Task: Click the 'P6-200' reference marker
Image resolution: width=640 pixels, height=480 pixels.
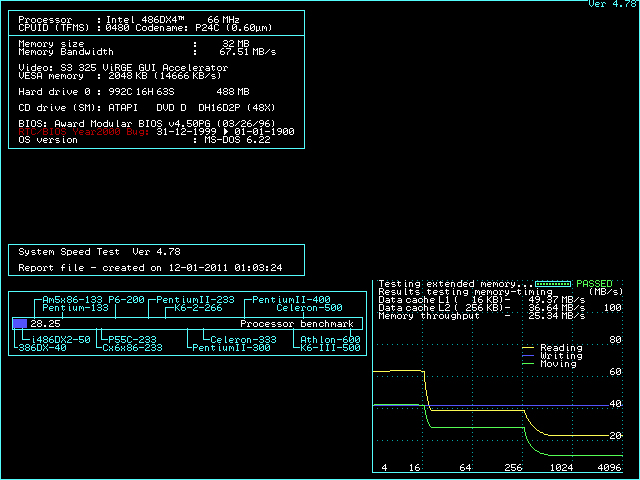Action: pos(126,300)
